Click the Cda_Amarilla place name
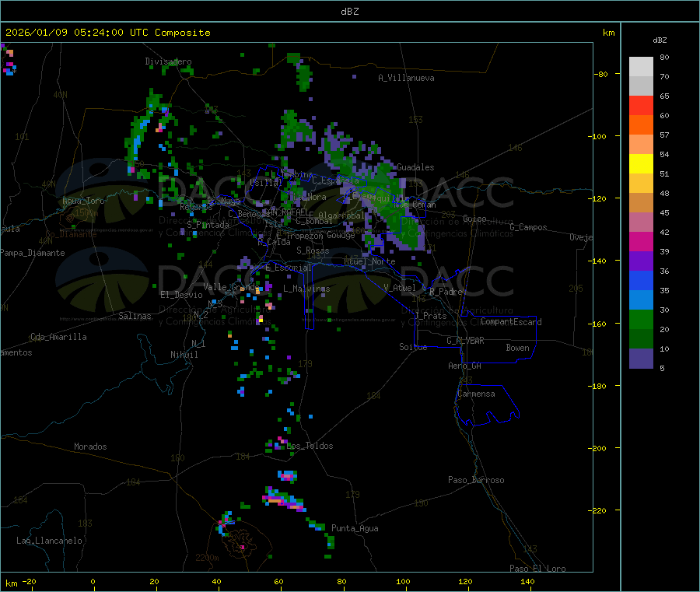Screen dimensions: 700x592 [x=58, y=337]
